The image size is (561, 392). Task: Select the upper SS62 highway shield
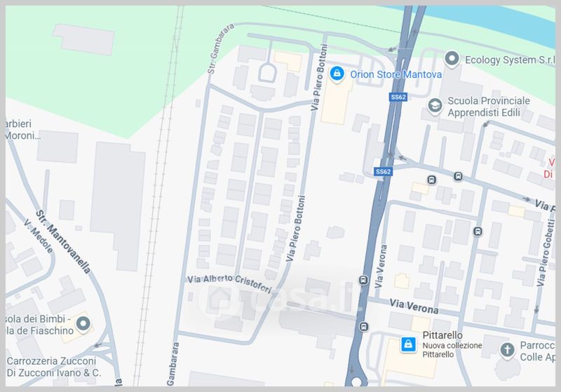point(398,97)
